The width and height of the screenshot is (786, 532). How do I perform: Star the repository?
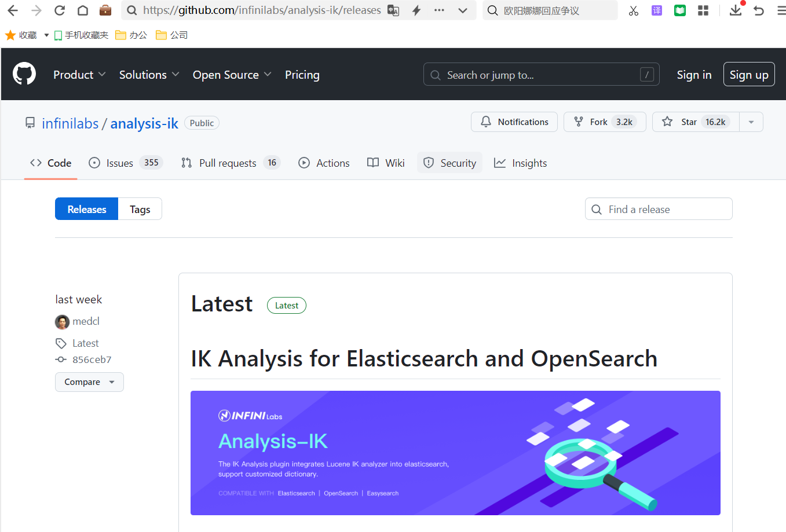pos(696,122)
